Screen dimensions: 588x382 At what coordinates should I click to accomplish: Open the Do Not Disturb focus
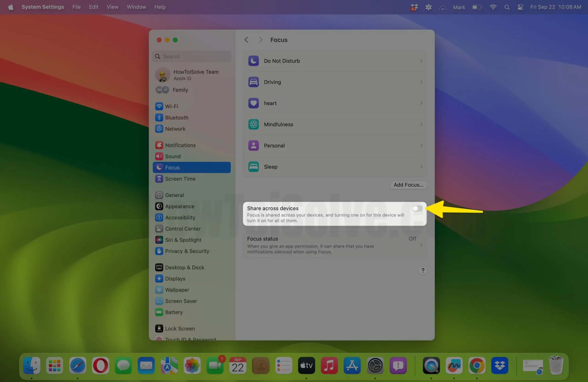pos(335,61)
